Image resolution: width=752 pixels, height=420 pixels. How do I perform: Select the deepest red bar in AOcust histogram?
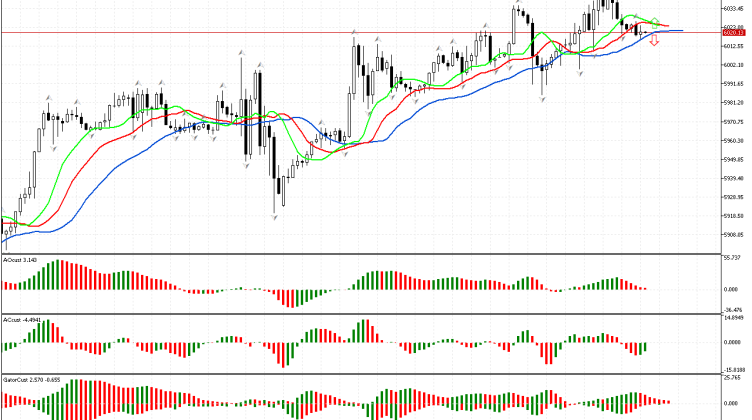290,298
